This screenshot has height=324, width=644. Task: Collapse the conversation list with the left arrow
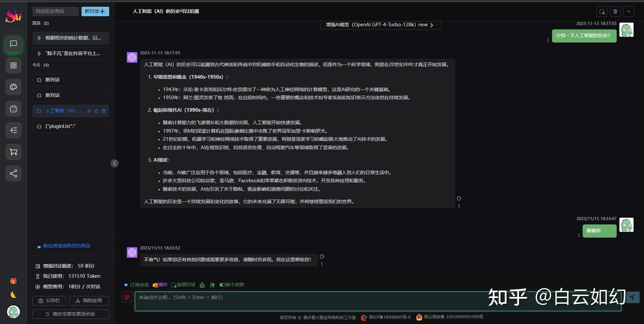pos(115,163)
